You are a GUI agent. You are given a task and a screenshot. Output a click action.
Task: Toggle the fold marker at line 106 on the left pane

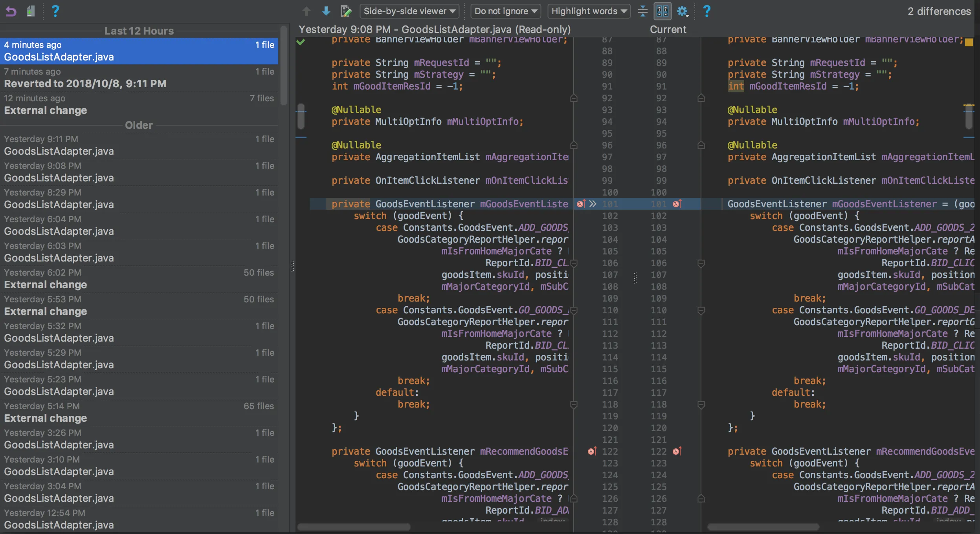(574, 263)
